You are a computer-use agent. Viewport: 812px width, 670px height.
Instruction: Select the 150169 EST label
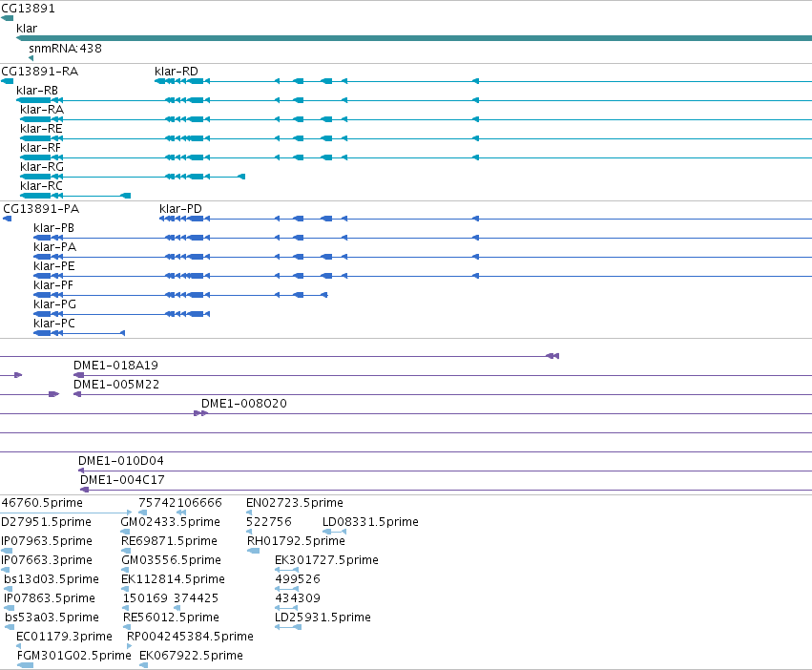coord(146,598)
